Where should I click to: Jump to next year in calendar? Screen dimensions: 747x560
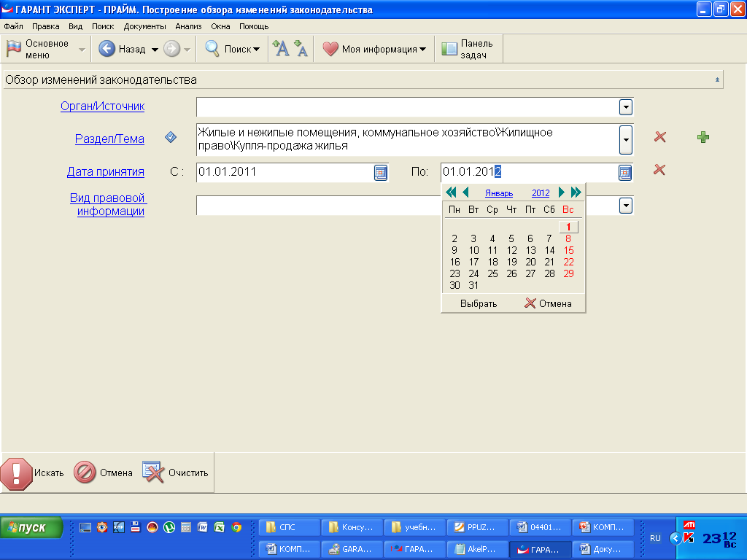point(576,192)
